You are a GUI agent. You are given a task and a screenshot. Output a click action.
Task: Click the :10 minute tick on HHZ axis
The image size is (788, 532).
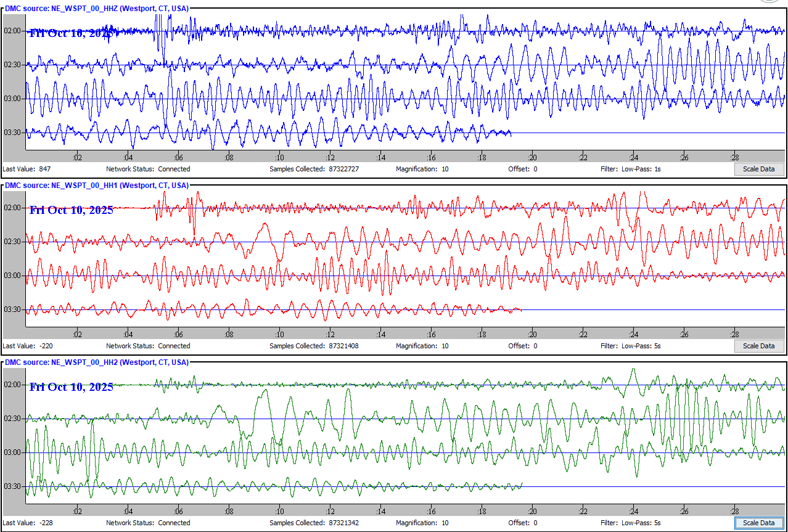279,158
